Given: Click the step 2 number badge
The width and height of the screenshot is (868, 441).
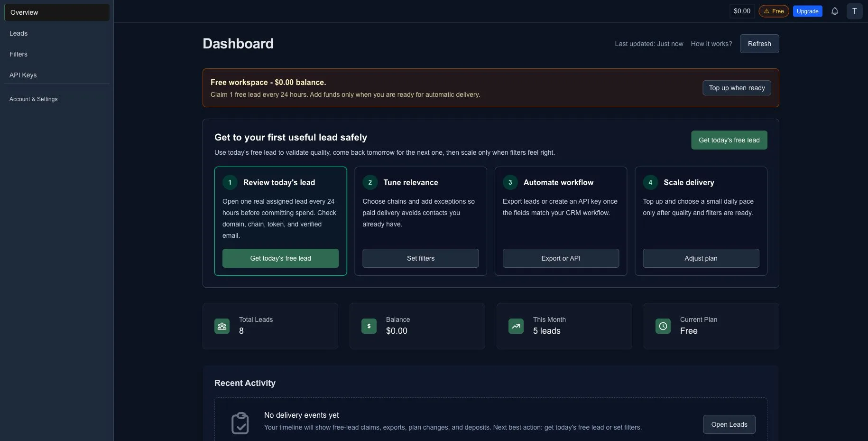Looking at the screenshot, I should click(x=370, y=182).
